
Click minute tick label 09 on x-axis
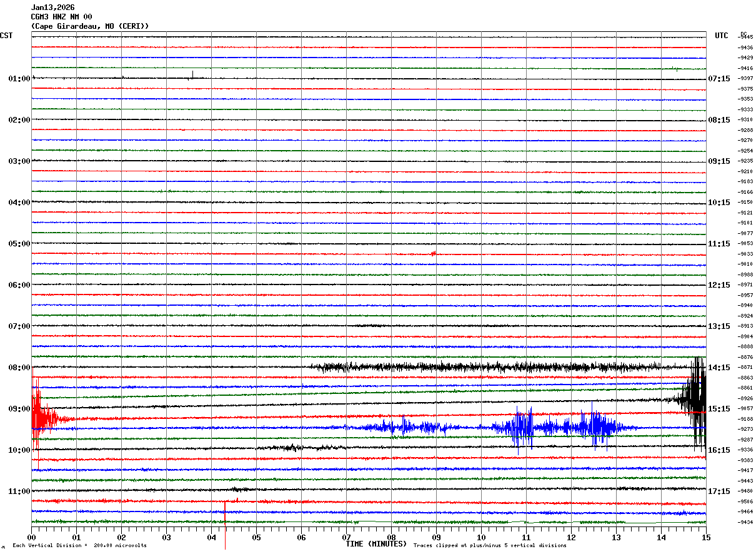(x=436, y=537)
